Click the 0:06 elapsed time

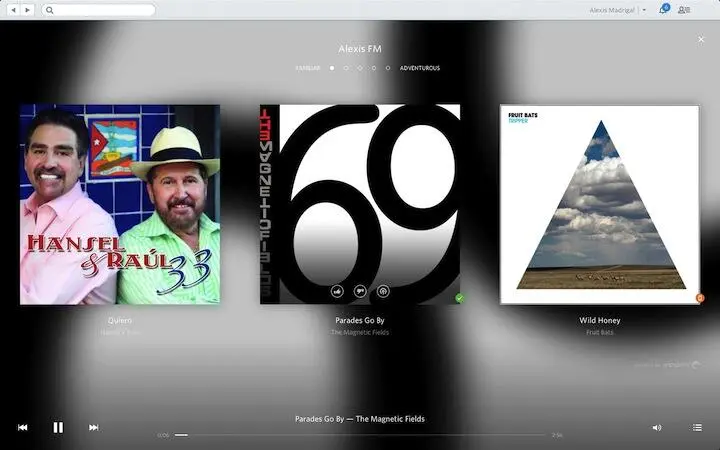(x=163, y=435)
